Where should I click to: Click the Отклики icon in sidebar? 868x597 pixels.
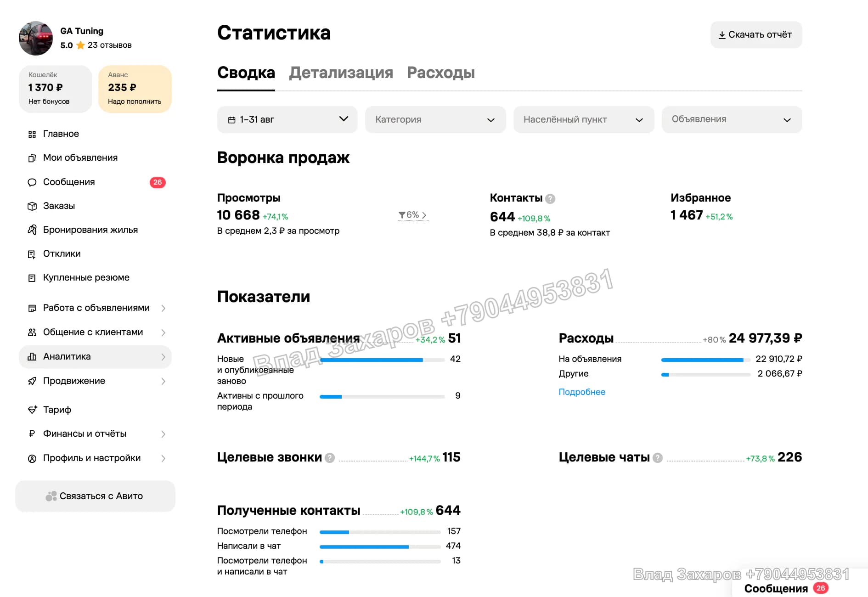[x=32, y=254]
